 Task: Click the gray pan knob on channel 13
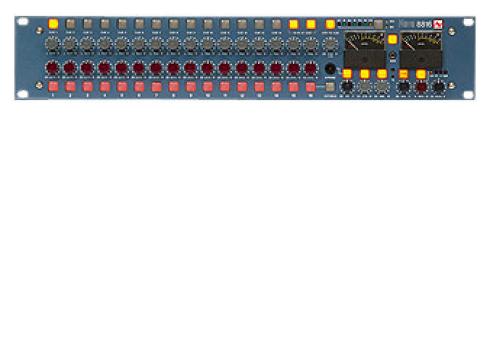point(259,44)
